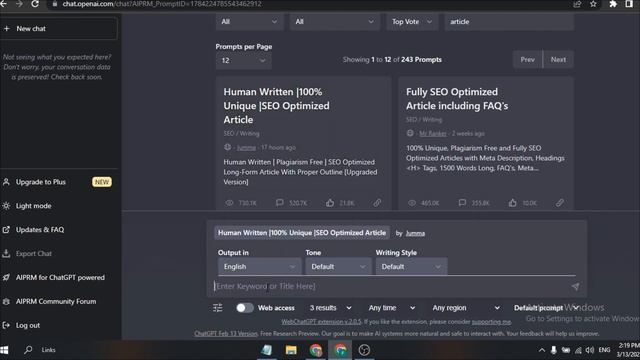Open the Output in English dropdown
Screen dimensions: 640x360
tap(259, 267)
